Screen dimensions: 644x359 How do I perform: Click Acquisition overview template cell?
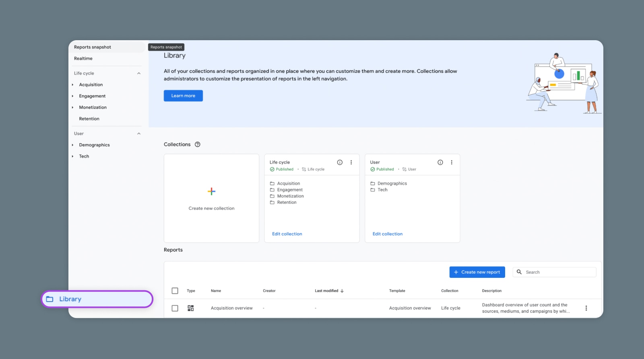[x=410, y=308]
